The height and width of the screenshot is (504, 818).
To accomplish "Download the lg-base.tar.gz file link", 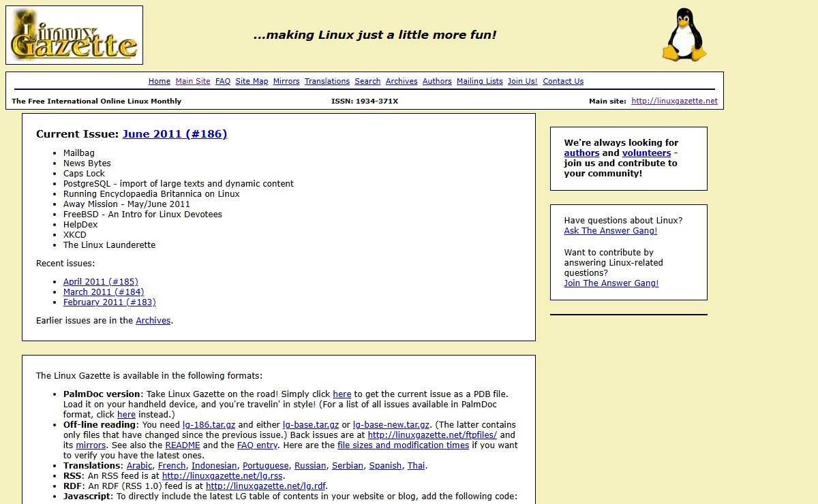I will [311, 425].
